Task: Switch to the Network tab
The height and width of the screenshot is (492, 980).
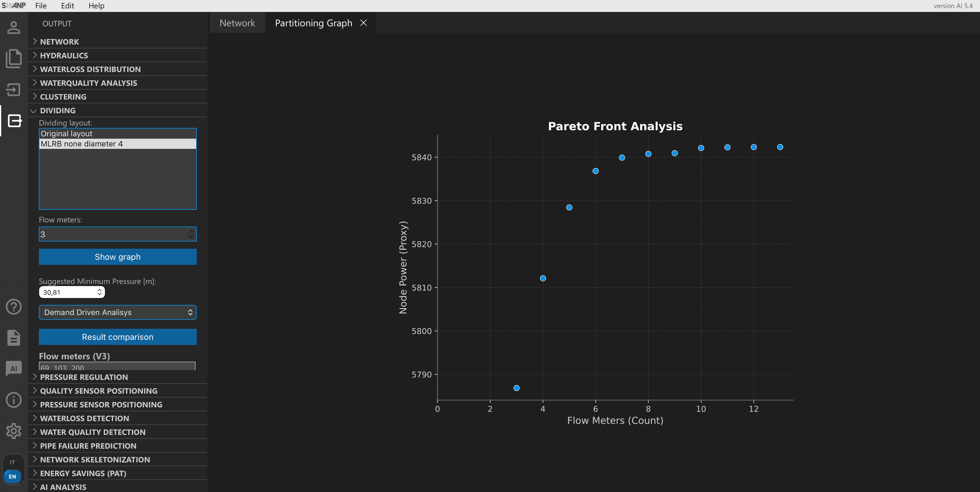Action: click(x=237, y=23)
